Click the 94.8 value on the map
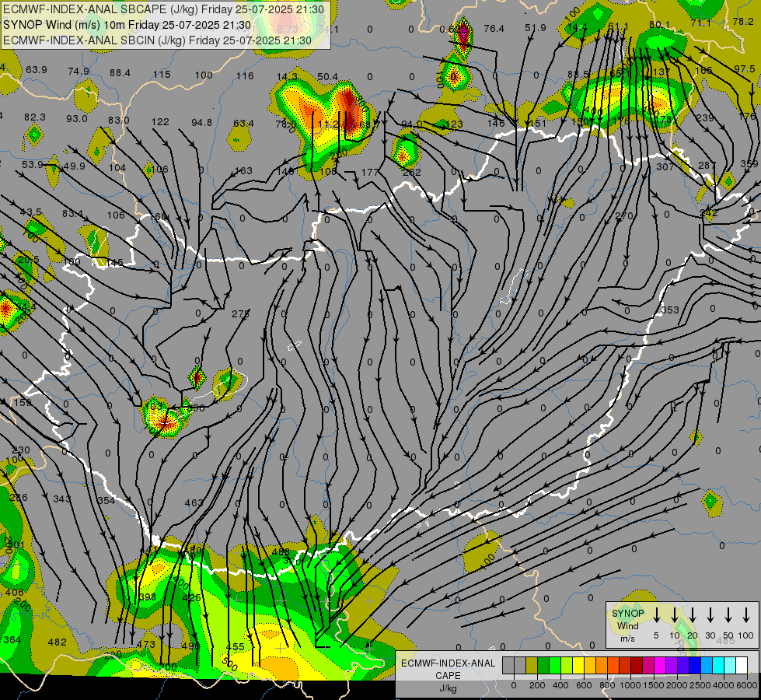Screen dimensions: 761x700 click(x=201, y=123)
